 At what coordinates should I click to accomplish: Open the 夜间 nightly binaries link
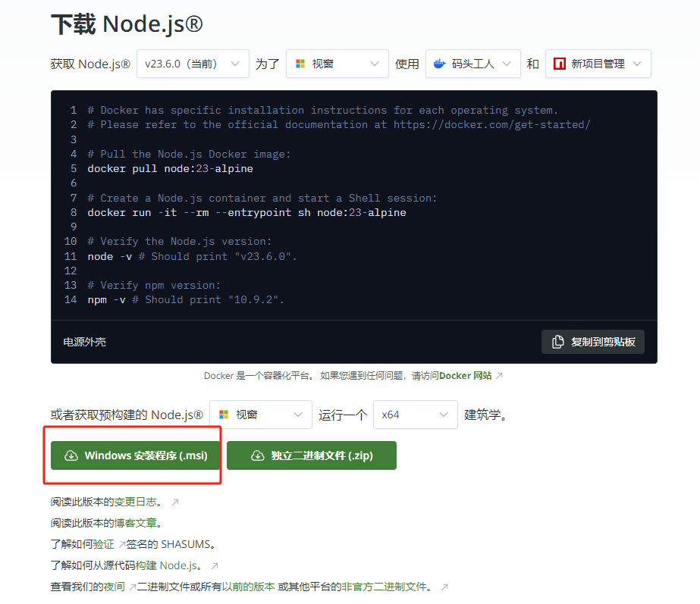pyautogui.click(x=115, y=587)
